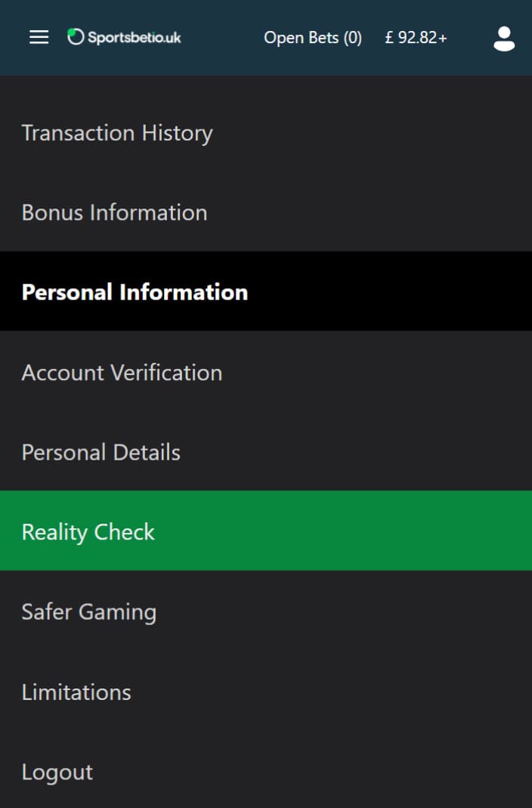Click the pound currency symbol in header

(389, 38)
